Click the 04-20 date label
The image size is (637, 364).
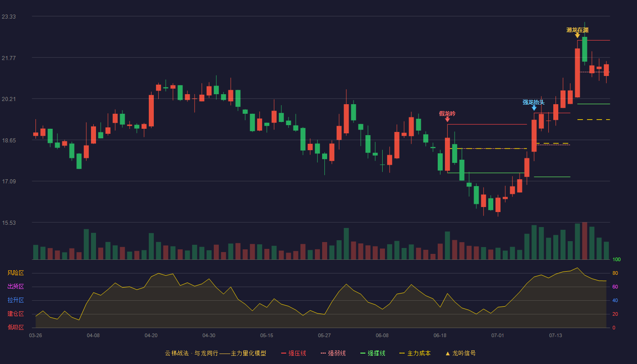click(151, 335)
